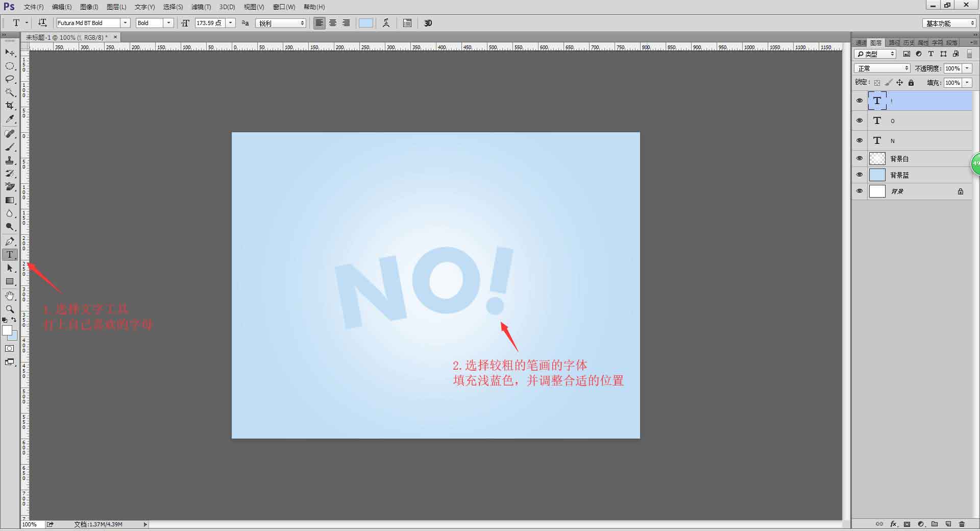Select the Elliptical Marquee tool
Screen dimensions: 980x531
coord(10,66)
